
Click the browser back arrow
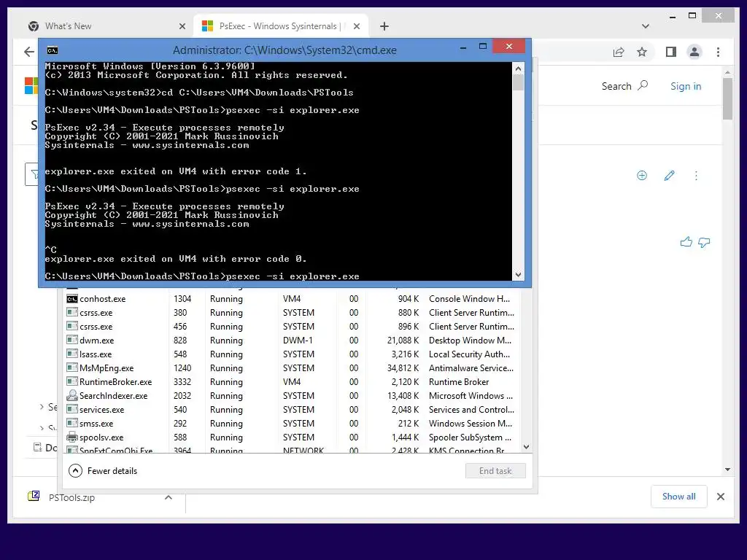coord(29,52)
